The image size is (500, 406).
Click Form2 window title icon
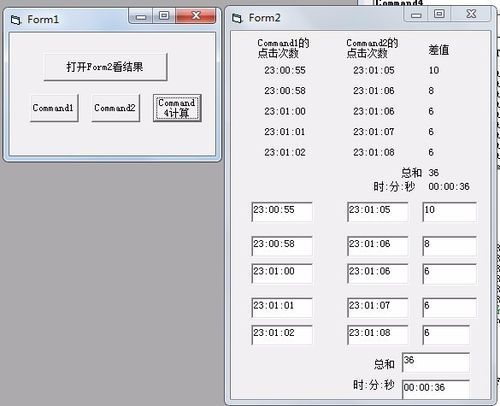point(237,18)
